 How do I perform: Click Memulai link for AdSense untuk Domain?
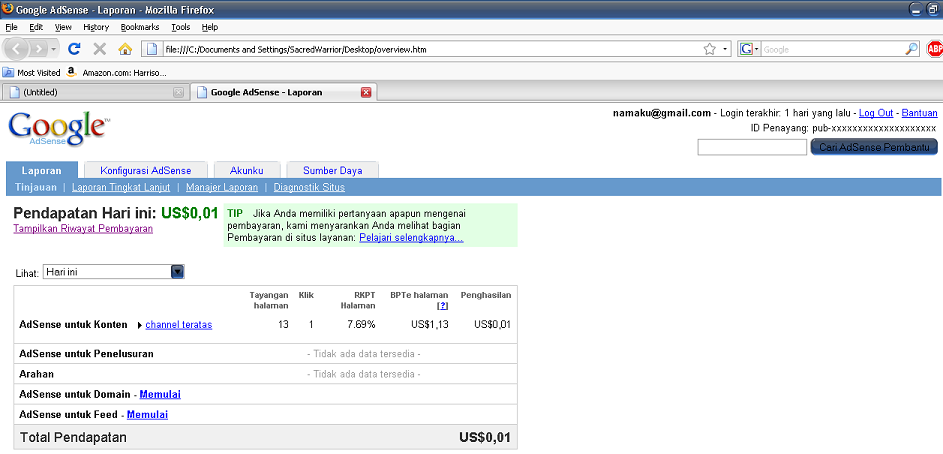[x=160, y=394]
